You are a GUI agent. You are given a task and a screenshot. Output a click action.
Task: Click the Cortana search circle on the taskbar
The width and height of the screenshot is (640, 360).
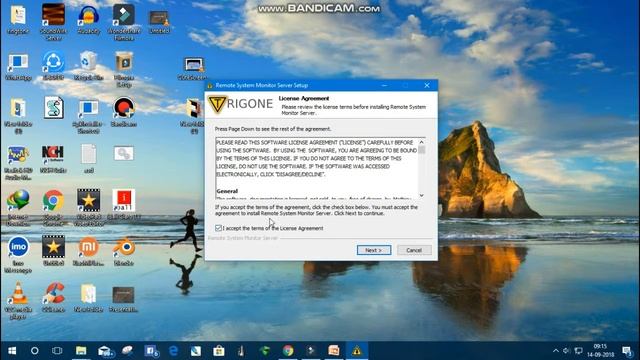(35, 351)
